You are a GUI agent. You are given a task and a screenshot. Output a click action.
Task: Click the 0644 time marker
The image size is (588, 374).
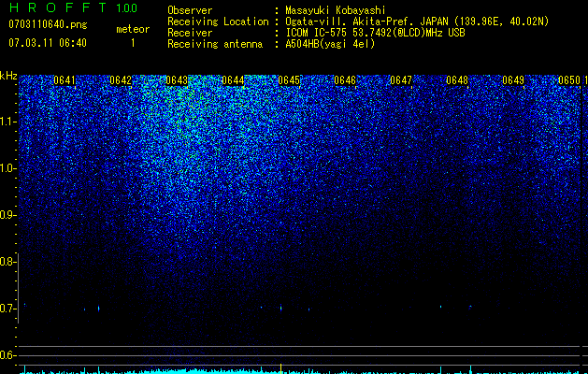click(233, 80)
